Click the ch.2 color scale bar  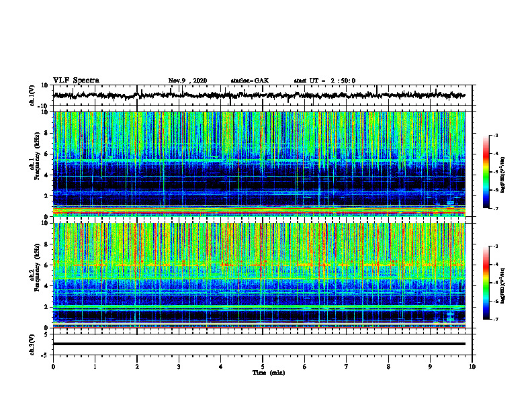(486, 283)
